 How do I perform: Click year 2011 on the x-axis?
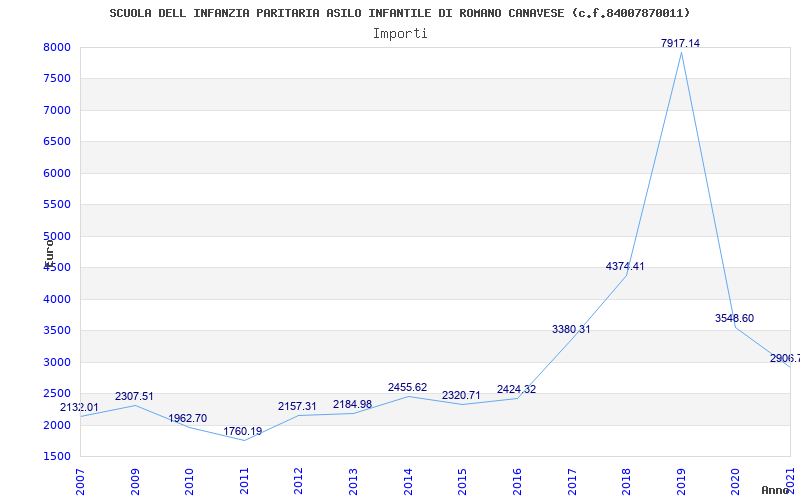tap(243, 480)
